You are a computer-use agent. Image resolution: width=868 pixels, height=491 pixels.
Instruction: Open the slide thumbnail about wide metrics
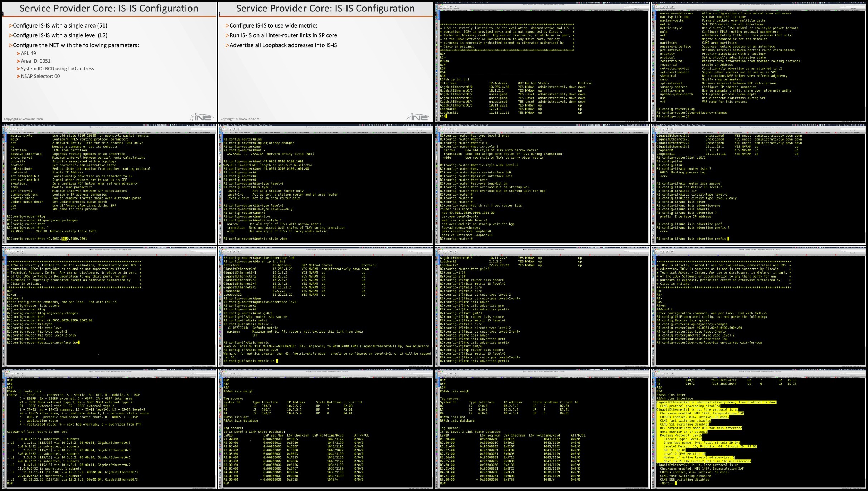(326, 62)
